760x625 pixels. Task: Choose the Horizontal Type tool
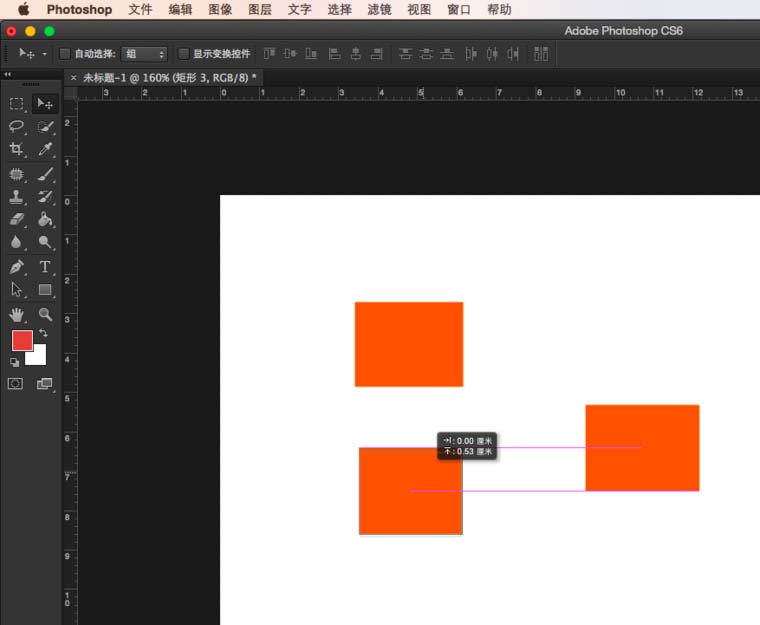point(45,266)
